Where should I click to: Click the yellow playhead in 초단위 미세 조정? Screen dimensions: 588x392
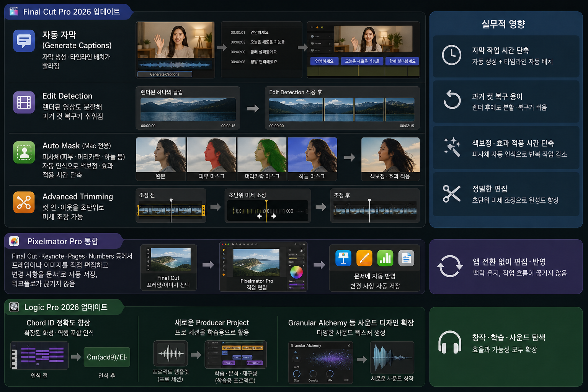pyautogui.click(x=266, y=211)
